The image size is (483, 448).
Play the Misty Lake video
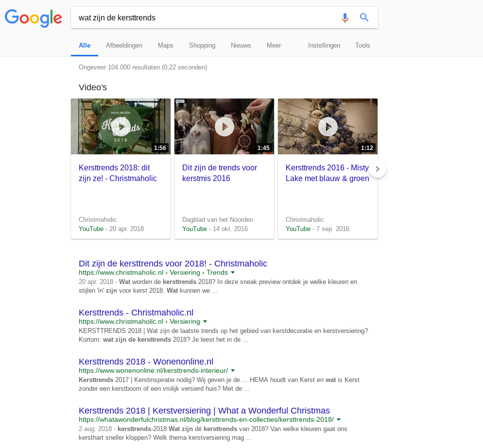[x=328, y=127]
